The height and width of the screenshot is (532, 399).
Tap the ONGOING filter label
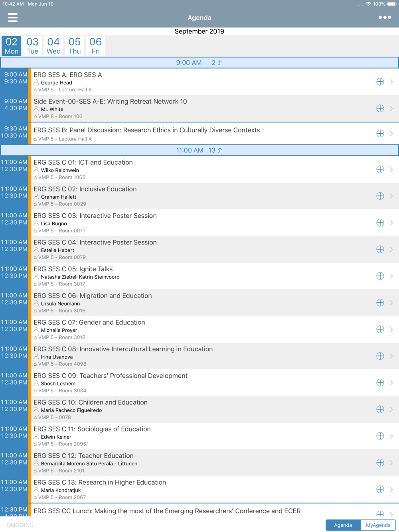pos(20,525)
